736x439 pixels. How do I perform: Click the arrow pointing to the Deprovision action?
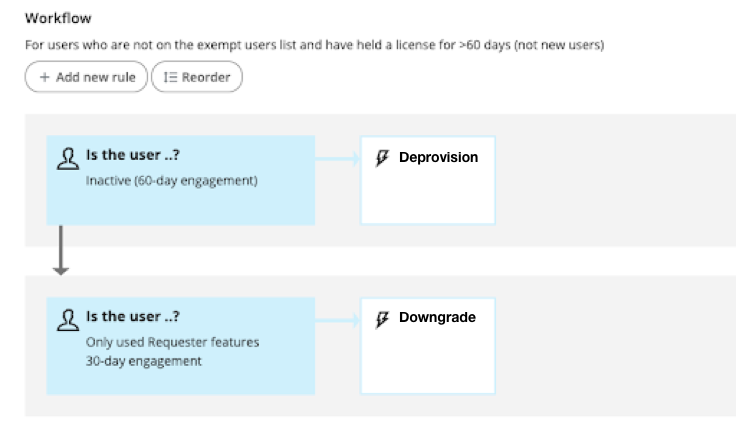pos(338,159)
